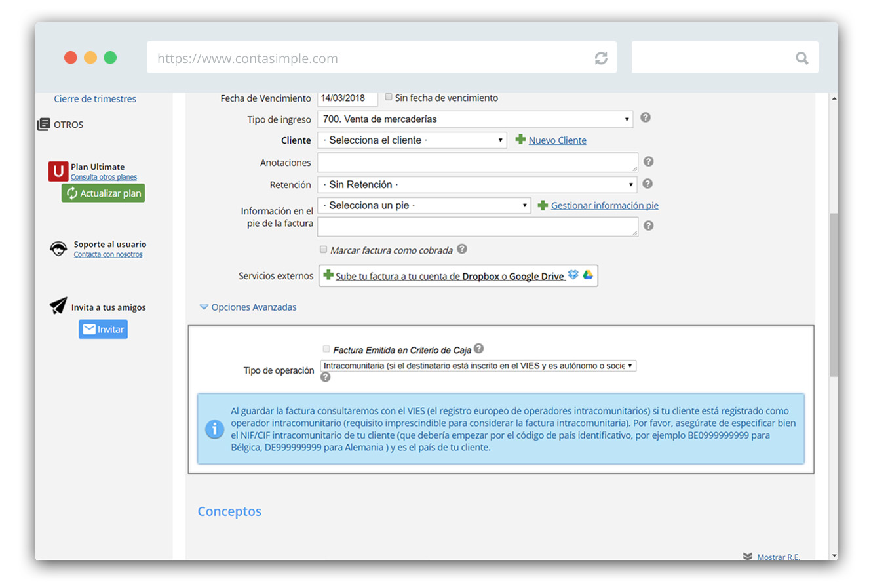Click the blue info icon in VIES notice
Viewport: 869px width, 588px height.
[x=214, y=429]
